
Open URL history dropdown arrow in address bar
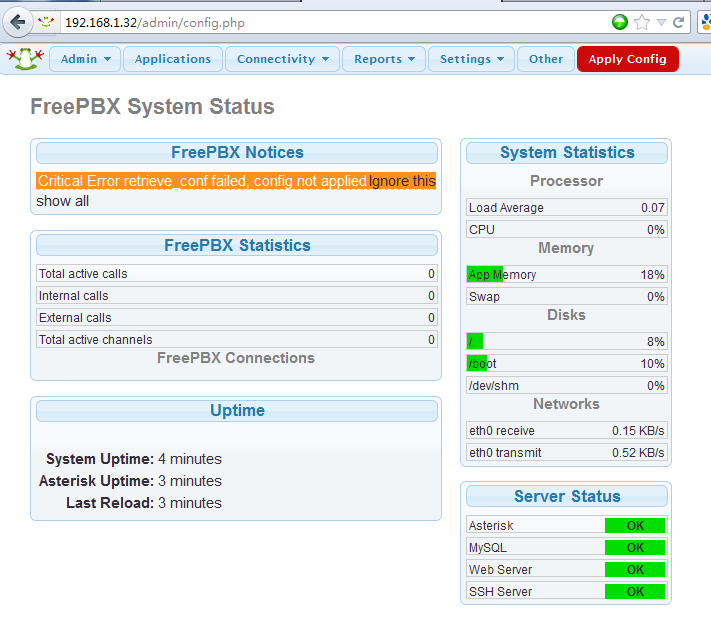coord(661,22)
